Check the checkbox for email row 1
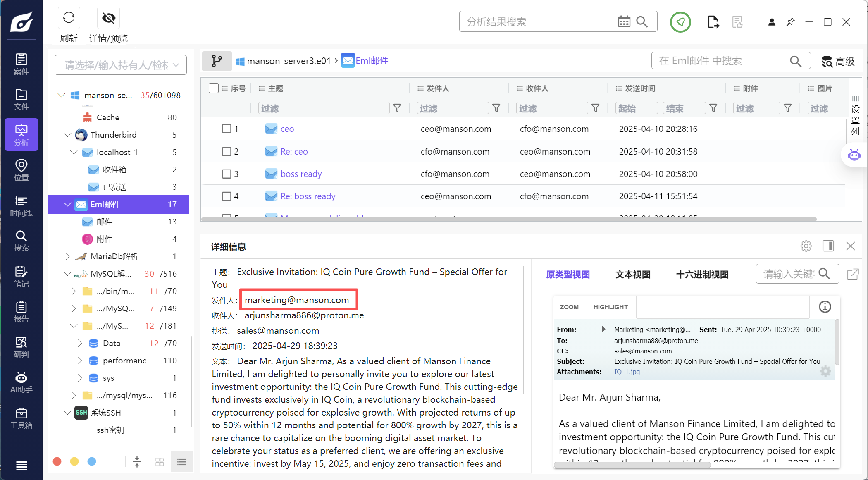The height and width of the screenshot is (480, 868). tap(227, 129)
